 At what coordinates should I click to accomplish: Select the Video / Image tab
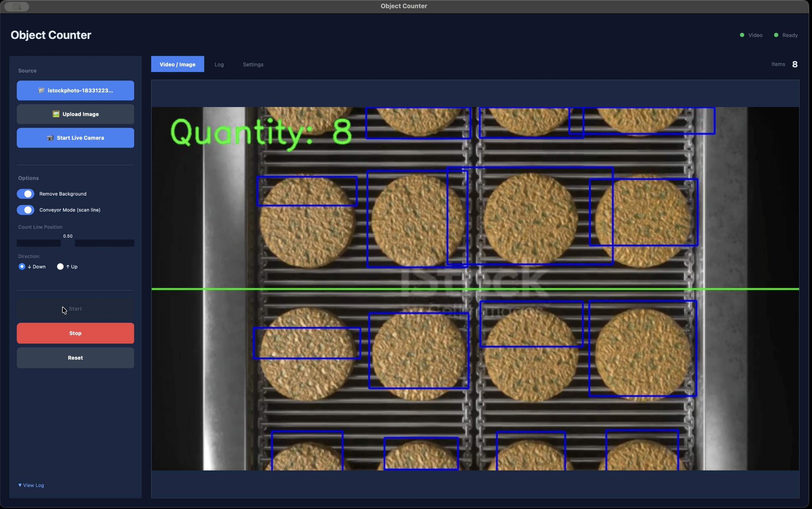(178, 64)
